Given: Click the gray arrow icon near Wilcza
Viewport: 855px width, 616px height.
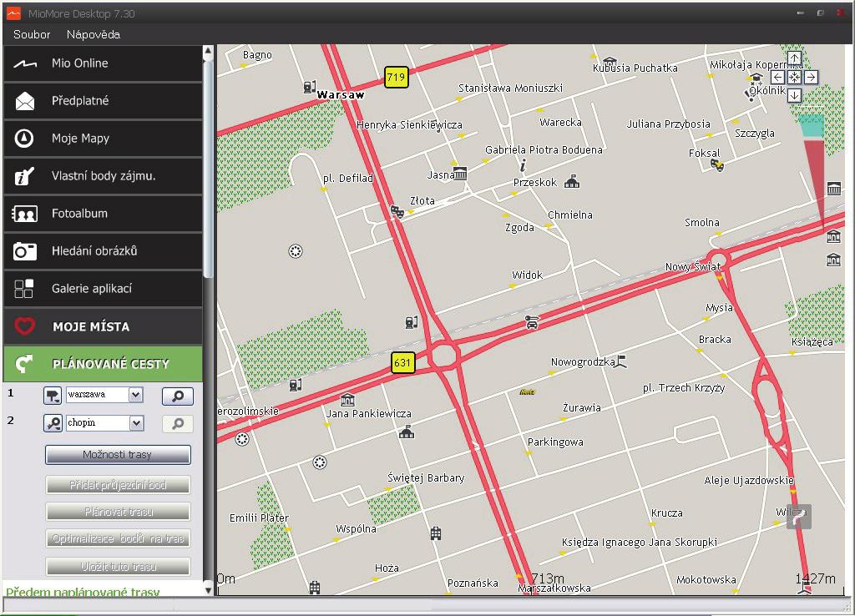Looking at the screenshot, I should point(799,517).
